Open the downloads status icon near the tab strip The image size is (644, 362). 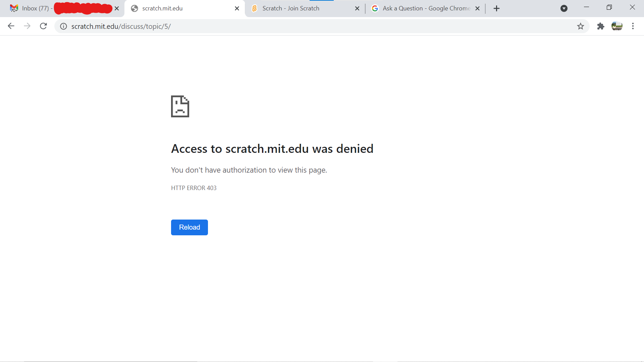[564, 8]
